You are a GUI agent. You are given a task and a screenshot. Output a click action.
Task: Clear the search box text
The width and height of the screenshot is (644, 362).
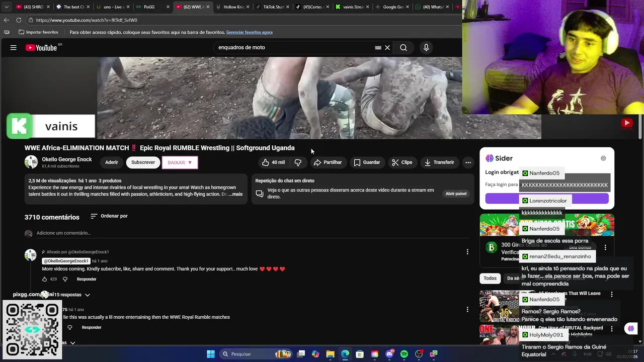click(387, 48)
